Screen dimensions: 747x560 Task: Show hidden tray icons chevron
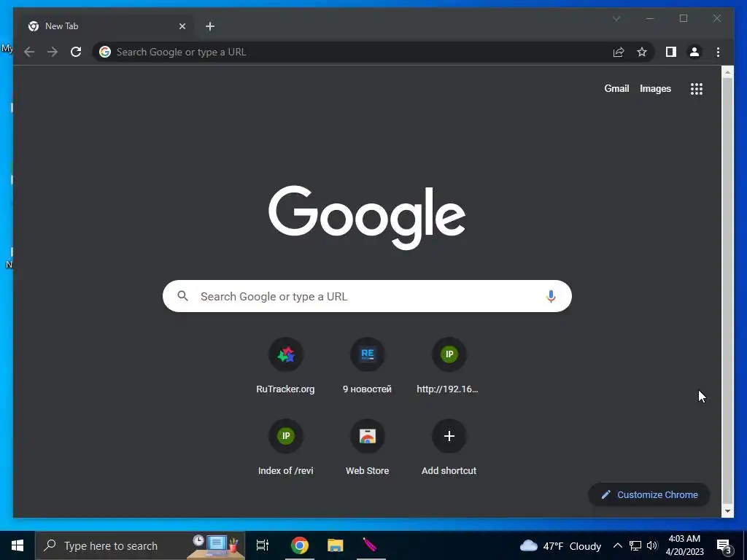click(617, 545)
